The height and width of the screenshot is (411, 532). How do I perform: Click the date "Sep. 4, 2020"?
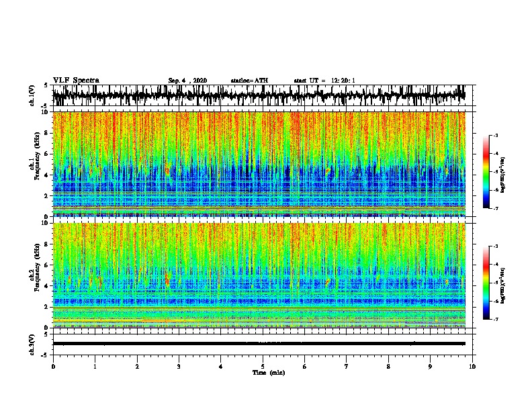pos(187,81)
